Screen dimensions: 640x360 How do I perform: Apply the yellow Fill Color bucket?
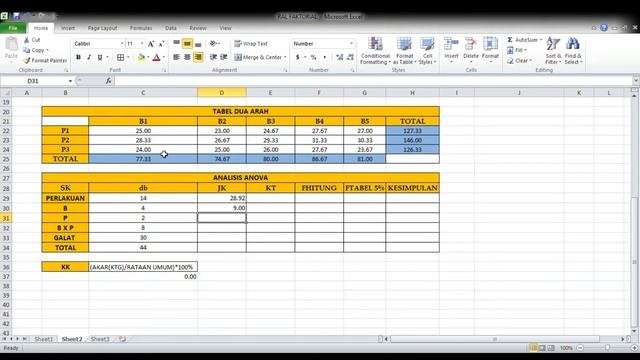tap(141, 58)
